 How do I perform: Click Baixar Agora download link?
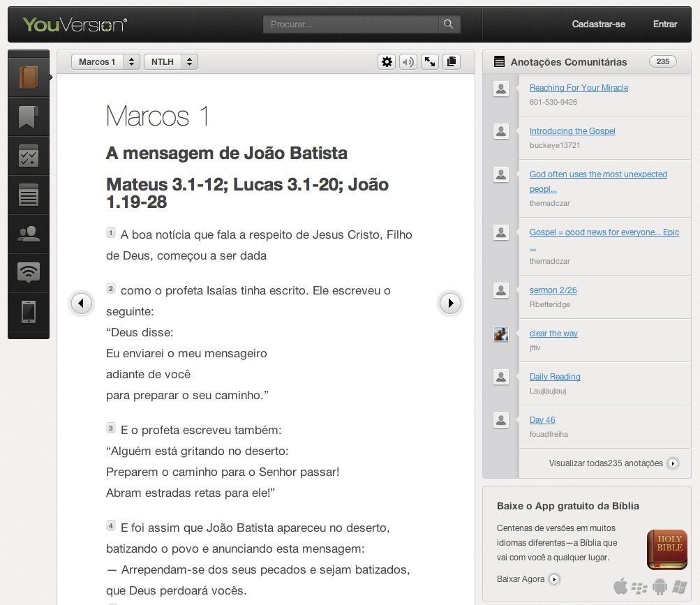click(x=528, y=579)
